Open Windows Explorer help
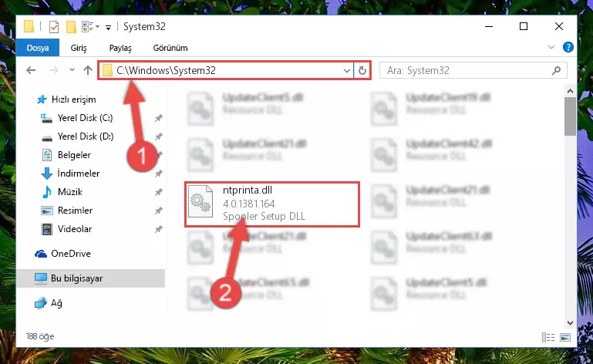 pyautogui.click(x=568, y=47)
